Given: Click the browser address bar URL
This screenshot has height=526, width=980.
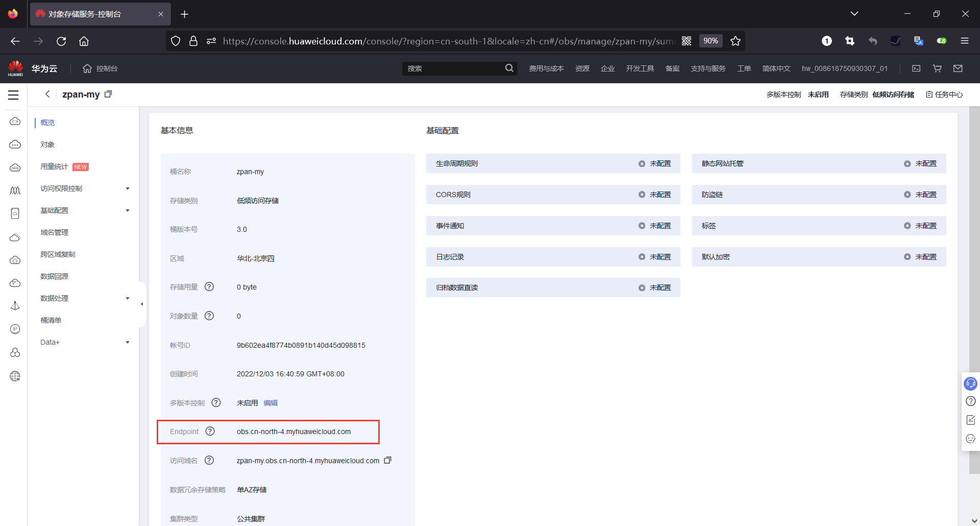Looking at the screenshot, I should (449, 41).
